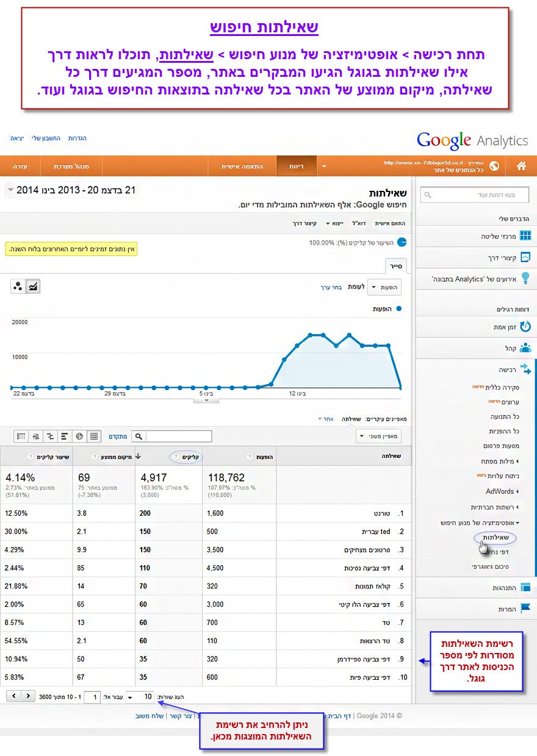Viewport: 537px width, 756px height.
Task: Switch table to pivot view
Action: coord(35,436)
